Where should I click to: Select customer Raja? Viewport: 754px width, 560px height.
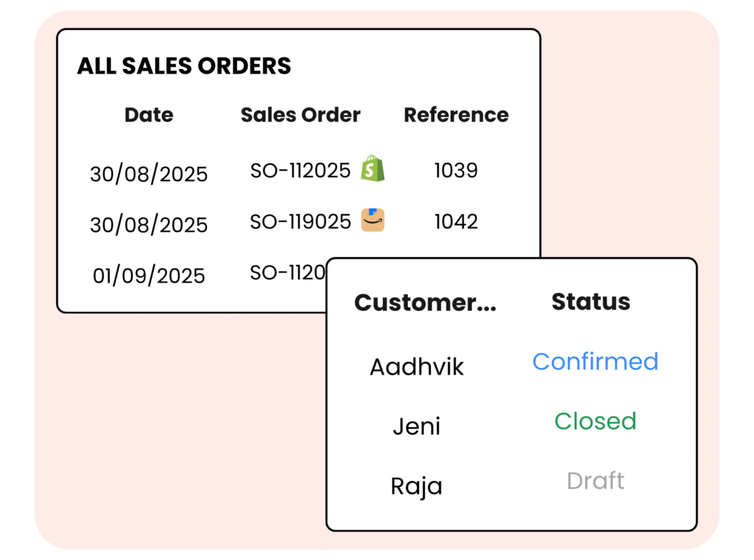[x=417, y=486]
